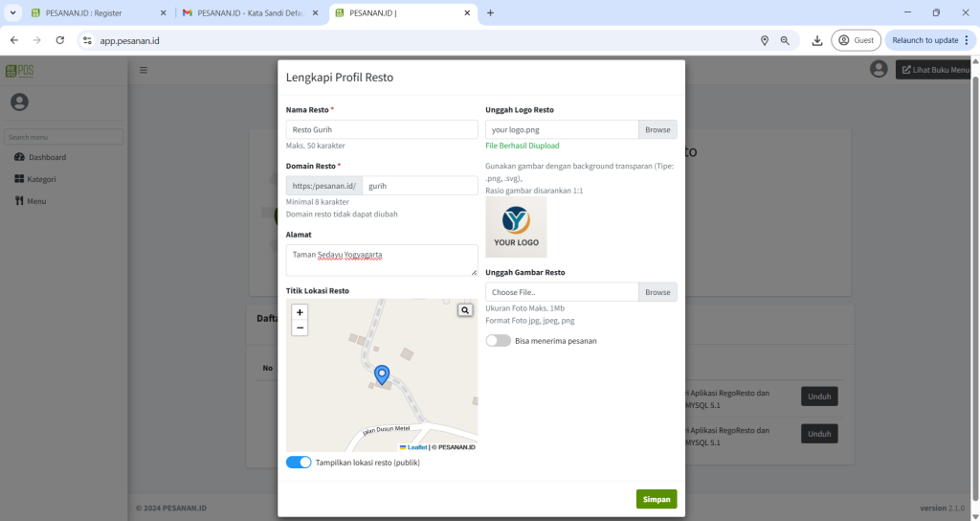This screenshot has width=980, height=521.
Task: Click the Nama Resto input field
Action: coord(382,129)
